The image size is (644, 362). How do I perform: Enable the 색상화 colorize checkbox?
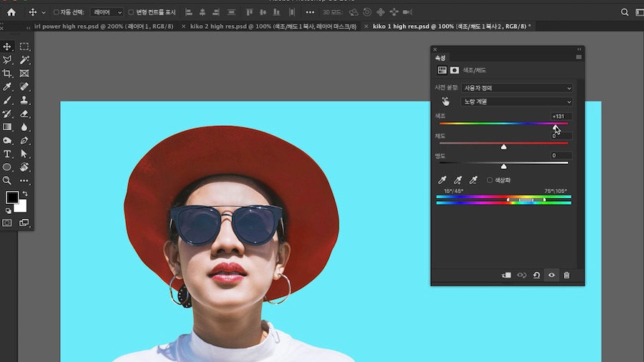[489, 180]
